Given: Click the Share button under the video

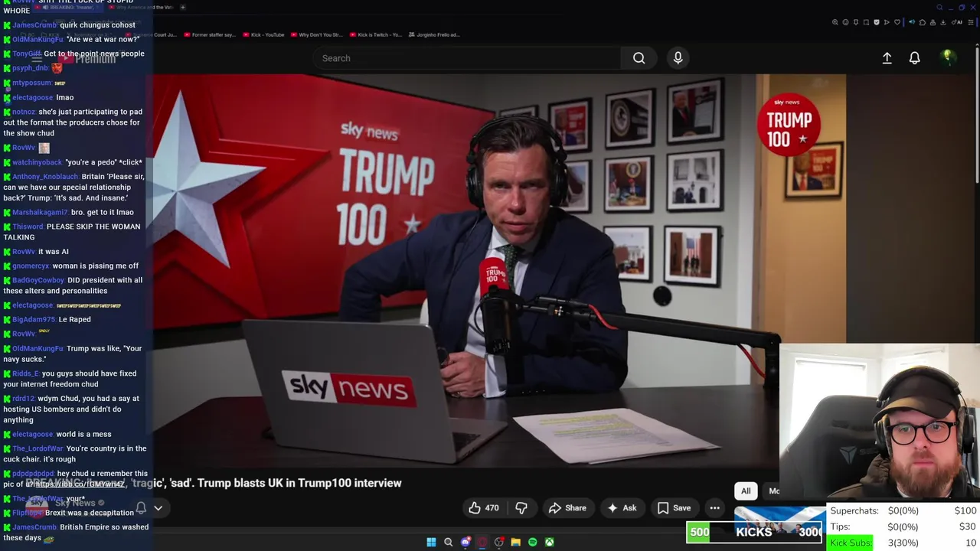Looking at the screenshot, I should [567, 508].
